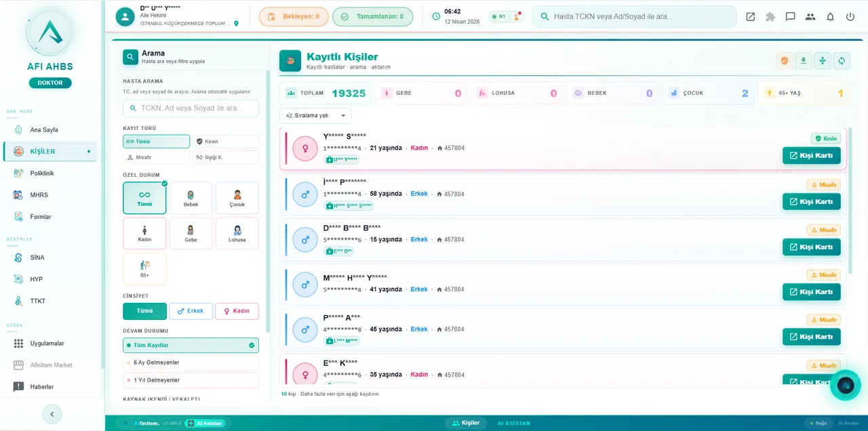Open Kişi Kartı for 58-year-old patient
868x431 pixels.
coord(812,202)
